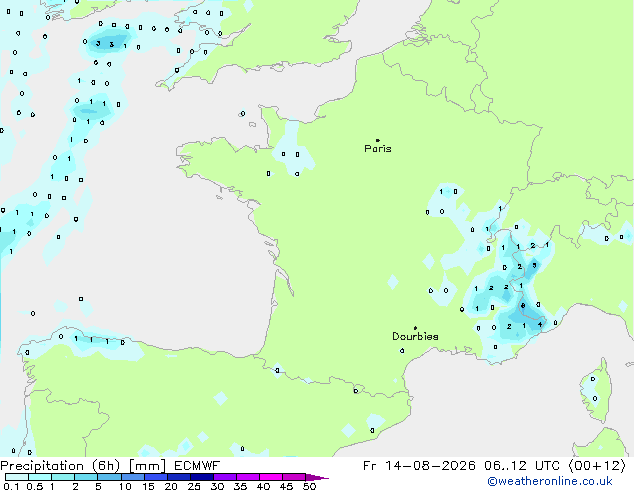Click the Dourbies location label
The image size is (634, 490).
pyautogui.click(x=415, y=336)
